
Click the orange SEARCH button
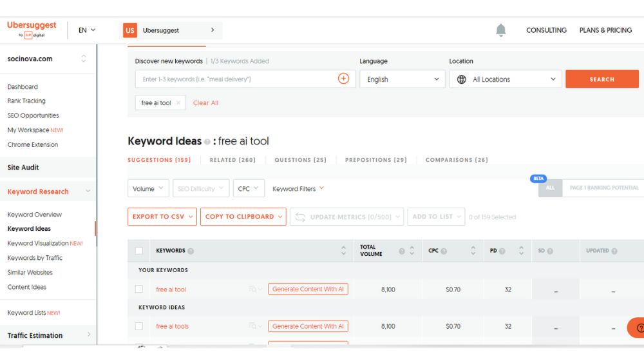(601, 79)
